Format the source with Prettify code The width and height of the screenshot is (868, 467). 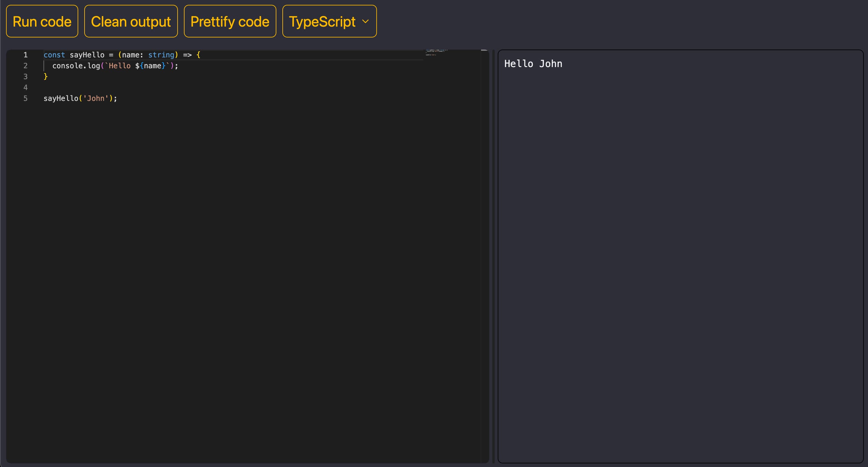[x=230, y=21]
